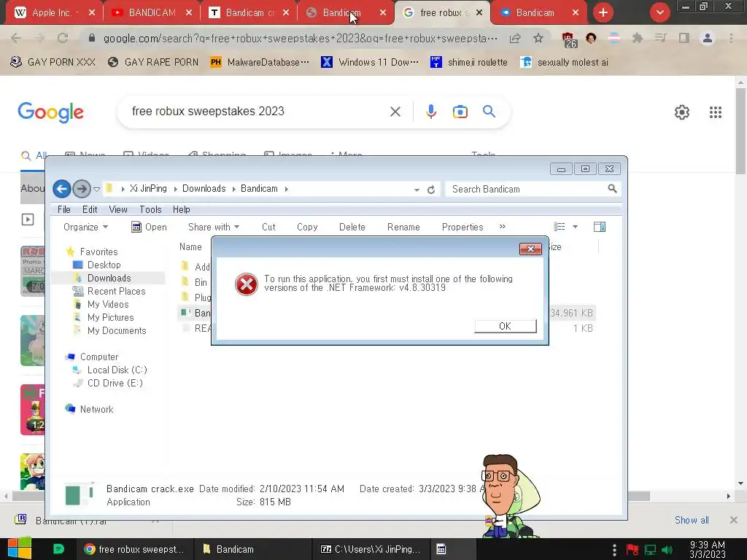Expand the Share with dropdown

pos(214,227)
